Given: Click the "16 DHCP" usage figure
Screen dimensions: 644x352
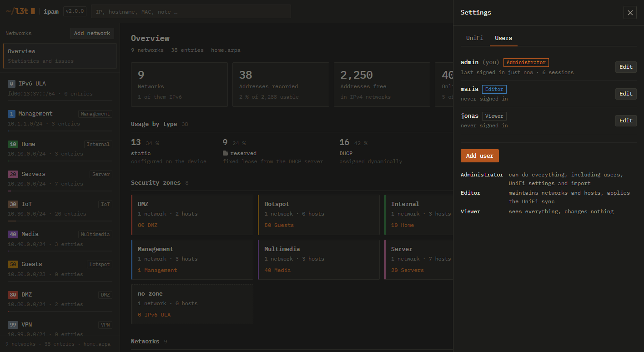Looking at the screenshot, I should pos(371,152).
